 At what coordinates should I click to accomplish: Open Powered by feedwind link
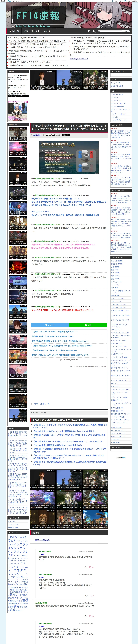coord(69,360)
